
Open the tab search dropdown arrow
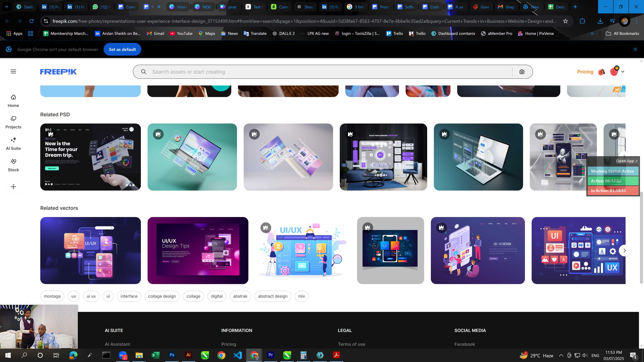point(7,7)
